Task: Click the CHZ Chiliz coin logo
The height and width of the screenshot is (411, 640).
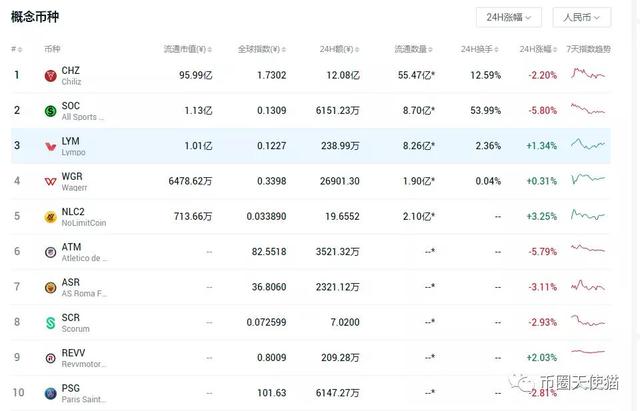Action: 50,76
